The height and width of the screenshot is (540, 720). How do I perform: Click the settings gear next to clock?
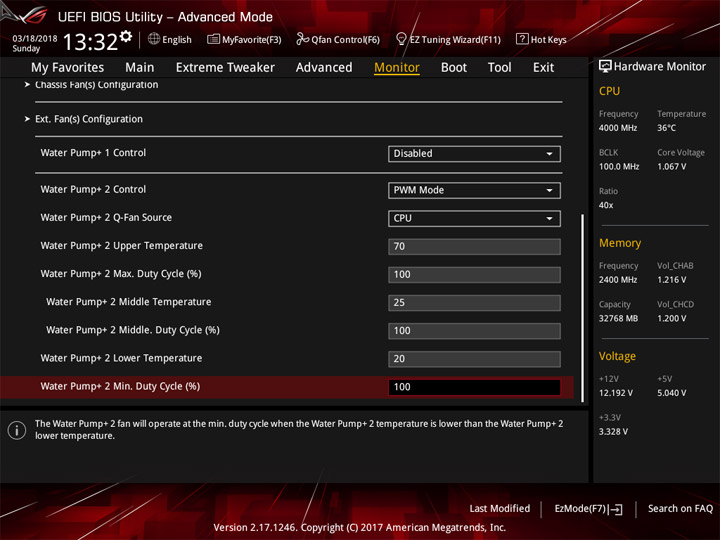126,36
